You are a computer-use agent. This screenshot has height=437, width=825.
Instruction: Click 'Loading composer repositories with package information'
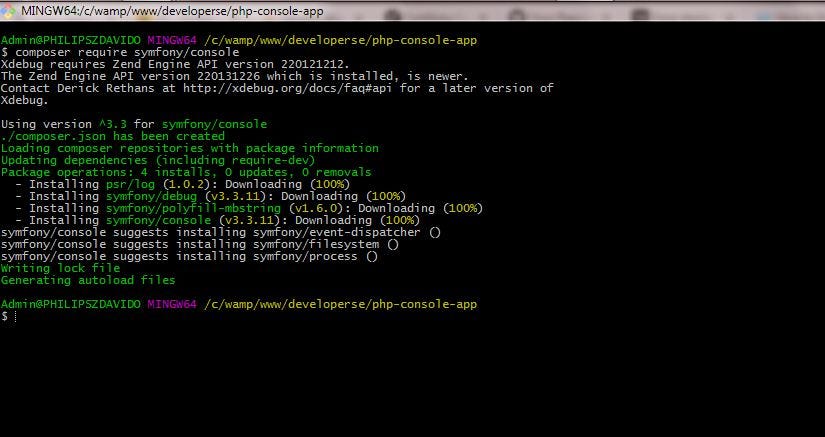pos(189,148)
